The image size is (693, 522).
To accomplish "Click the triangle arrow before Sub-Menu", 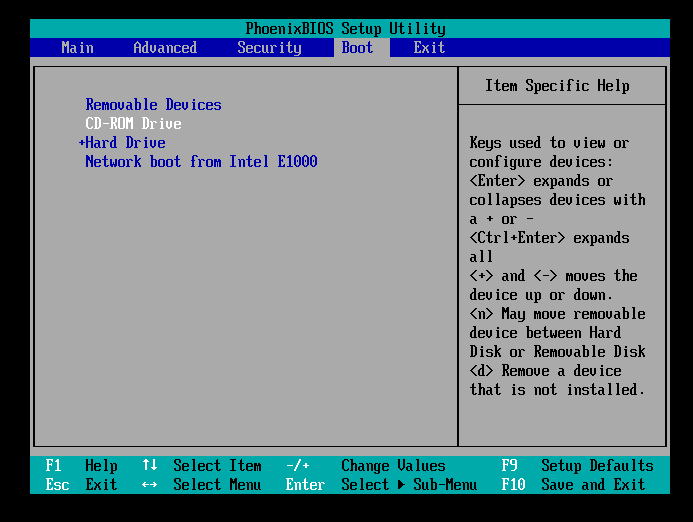I will click(401, 485).
